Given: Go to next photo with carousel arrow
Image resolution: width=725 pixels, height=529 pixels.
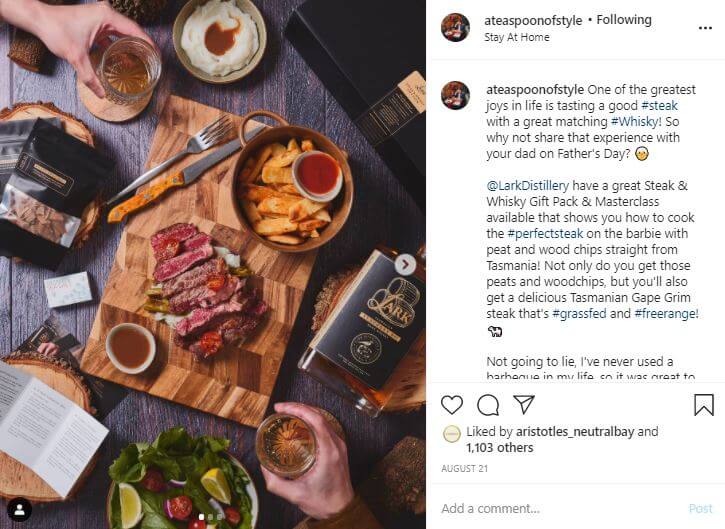Looking at the screenshot, I should pos(405,264).
